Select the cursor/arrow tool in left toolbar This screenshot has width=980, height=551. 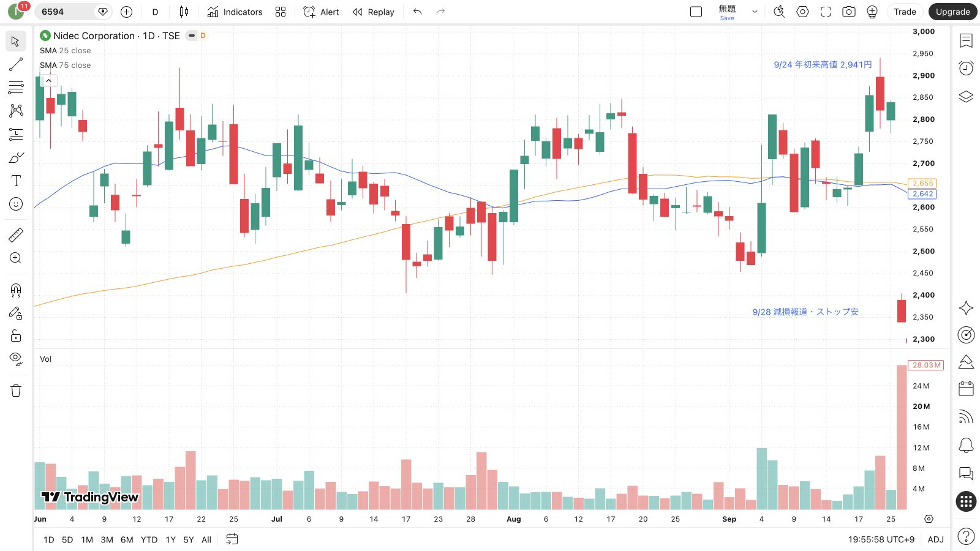click(16, 42)
